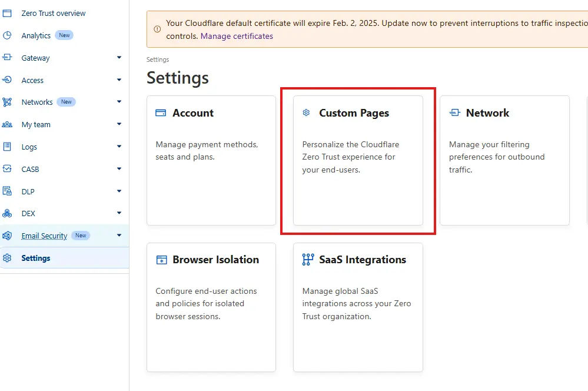Screen dimensions: 588x391
Task: Open the Custom Pages card title
Action: (x=354, y=113)
